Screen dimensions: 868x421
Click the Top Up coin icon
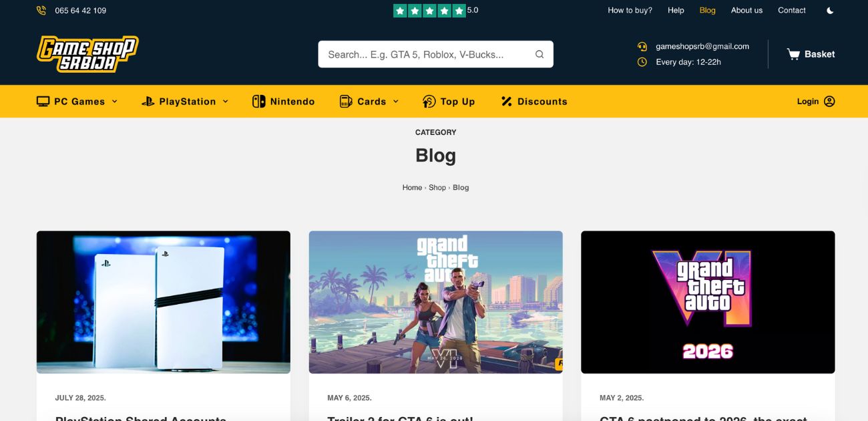tap(429, 102)
